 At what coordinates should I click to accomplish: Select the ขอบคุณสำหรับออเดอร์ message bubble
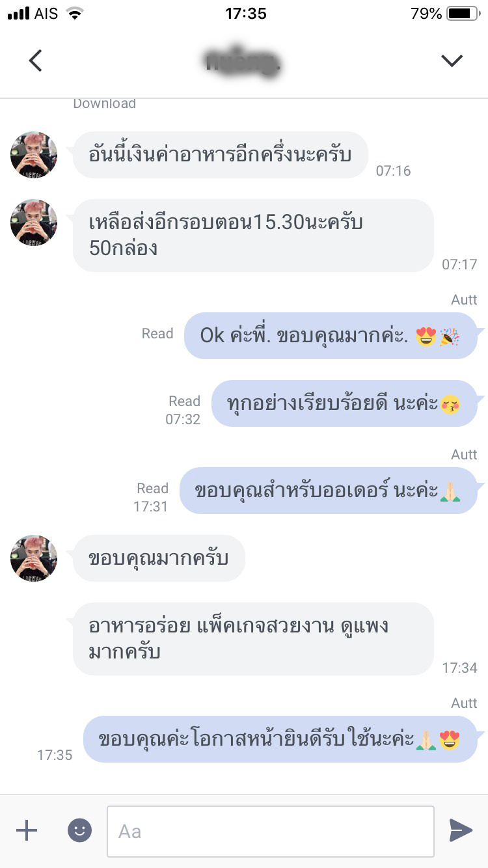point(328,491)
